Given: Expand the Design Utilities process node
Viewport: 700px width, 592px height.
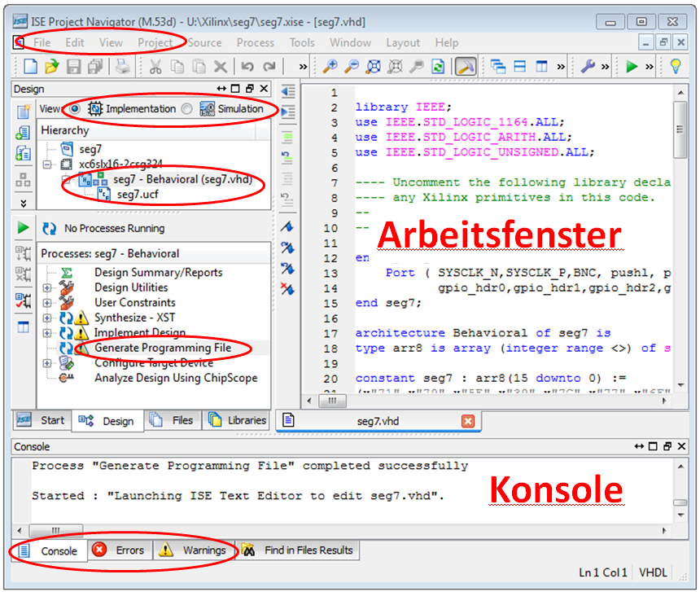Looking at the screenshot, I should [47, 288].
